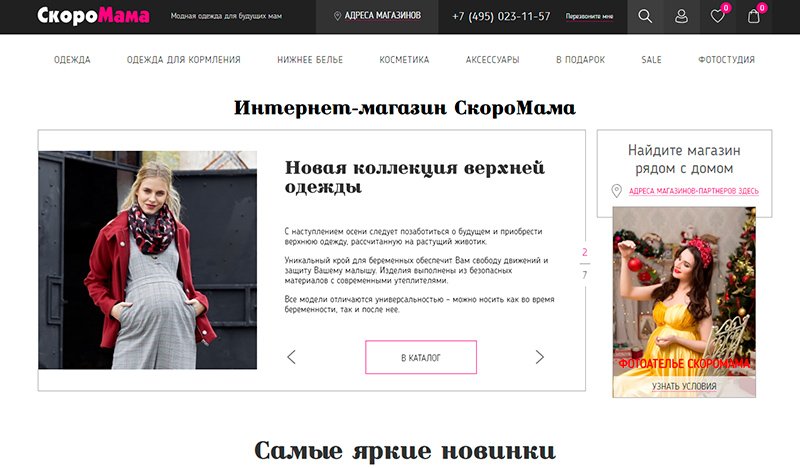Click the Перезвоните мне callback link
Screen dimensions: 800x468
pyautogui.click(x=589, y=16)
